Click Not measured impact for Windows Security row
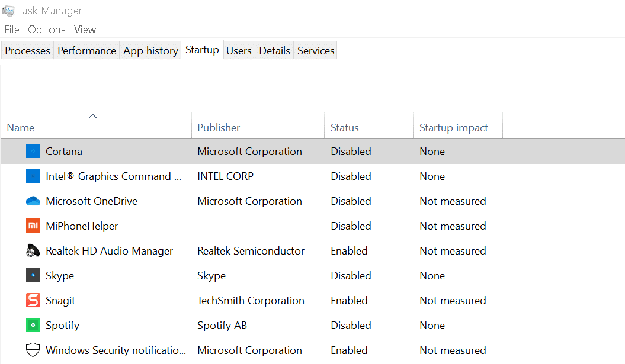The width and height of the screenshot is (625, 364). (x=453, y=350)
